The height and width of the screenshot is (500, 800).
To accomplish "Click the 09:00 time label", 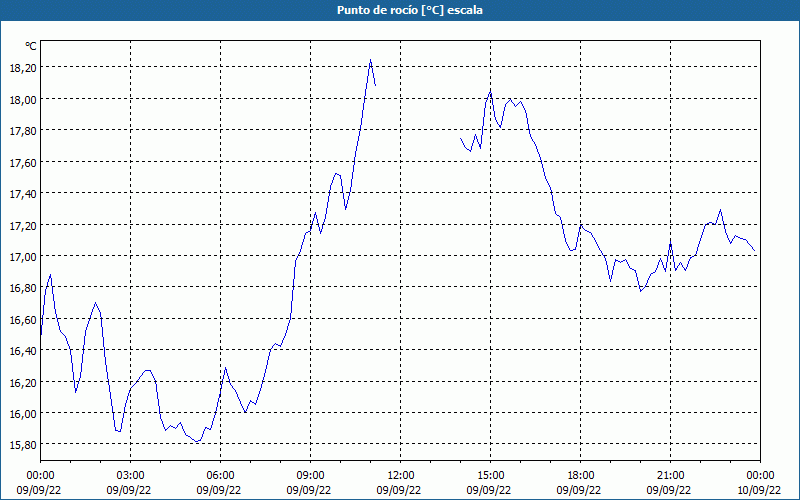I will coord(311,476).
